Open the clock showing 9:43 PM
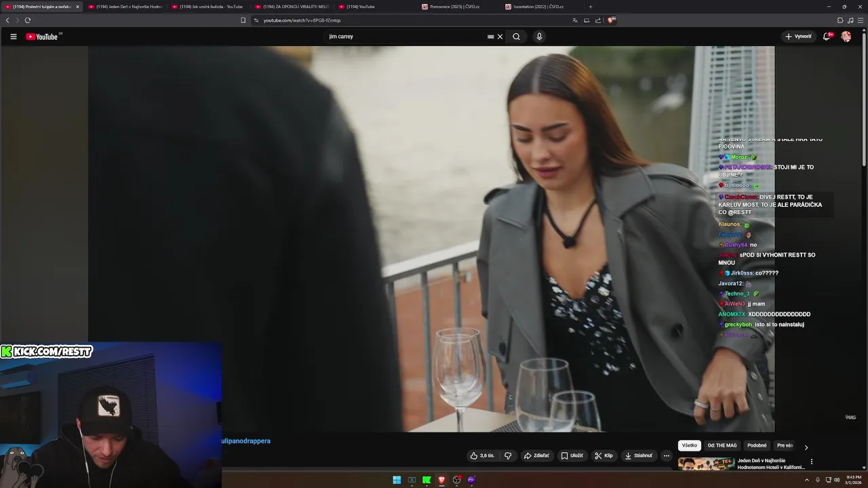Image resolution: width=868 pixels, height=488 pixels. (852, 480)
